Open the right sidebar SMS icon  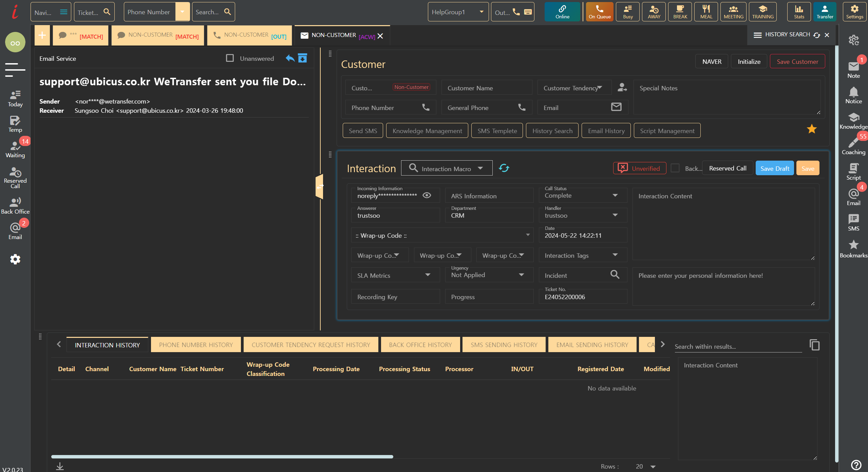[853, 223]
